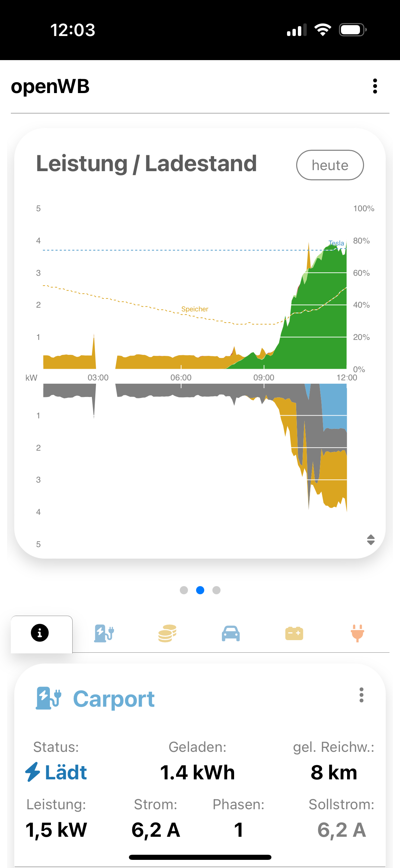This screenshot has height=868, width=400.
Task: Open the charging station tab icon
Action: point(104,633)
